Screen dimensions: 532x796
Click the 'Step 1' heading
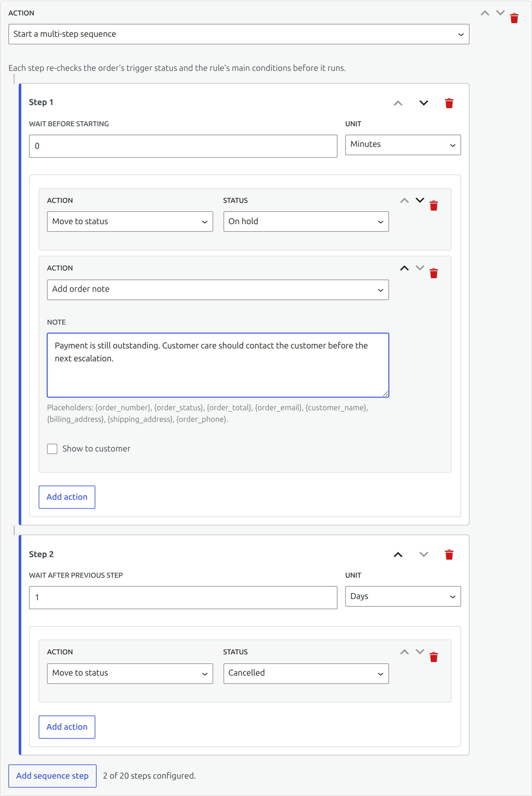(x=41, y=102)
